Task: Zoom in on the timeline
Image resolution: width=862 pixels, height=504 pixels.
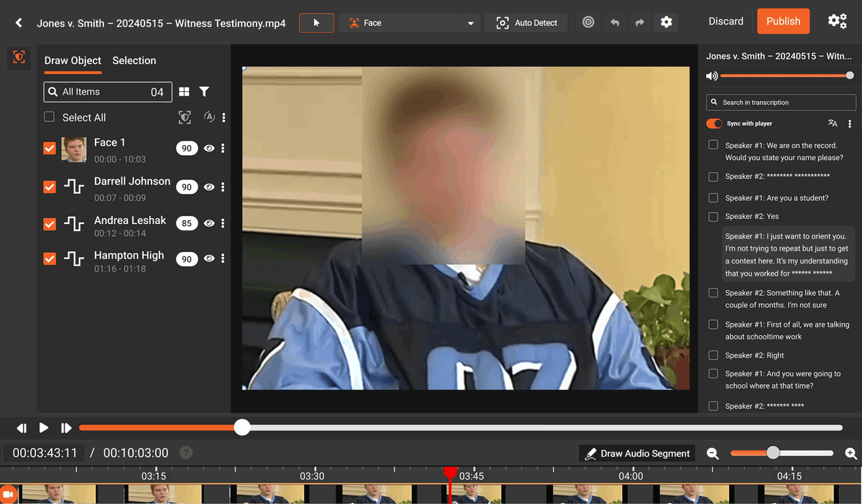Action: [851, 454]
